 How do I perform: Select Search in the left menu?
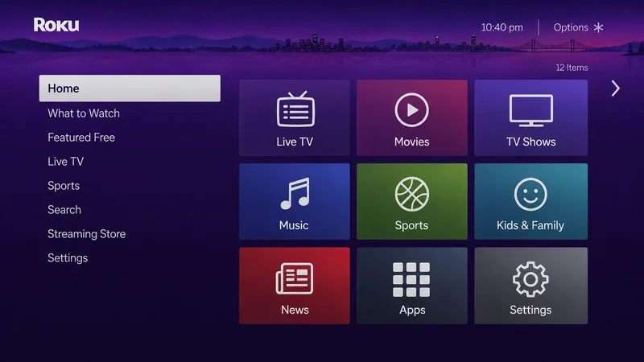pyautogui.click(x=64, y=210)
